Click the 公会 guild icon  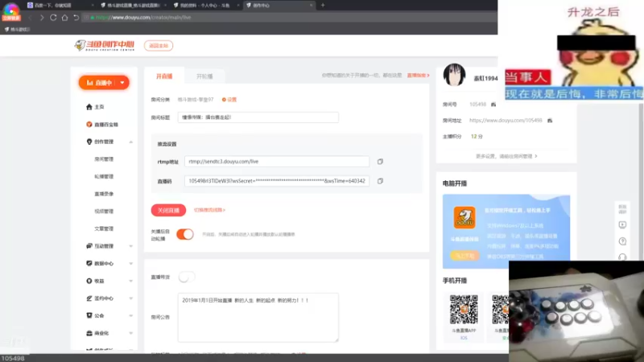tap(89, 315)
